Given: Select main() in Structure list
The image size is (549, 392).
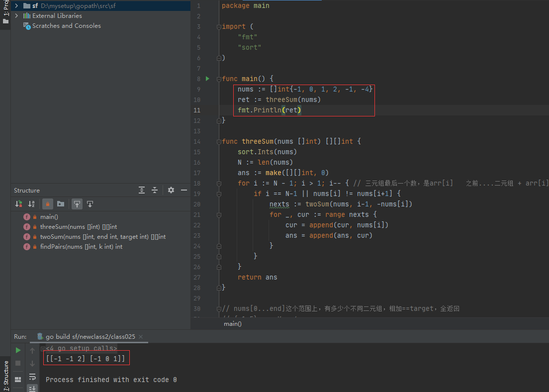Looking at the screenshot, I should click(49, 217).
